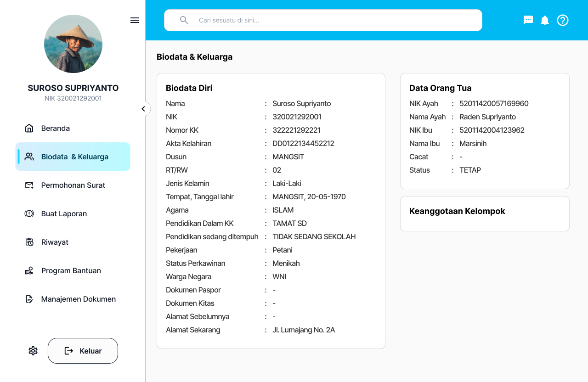
Task: Open the help question mark icon
Action: 563,20
